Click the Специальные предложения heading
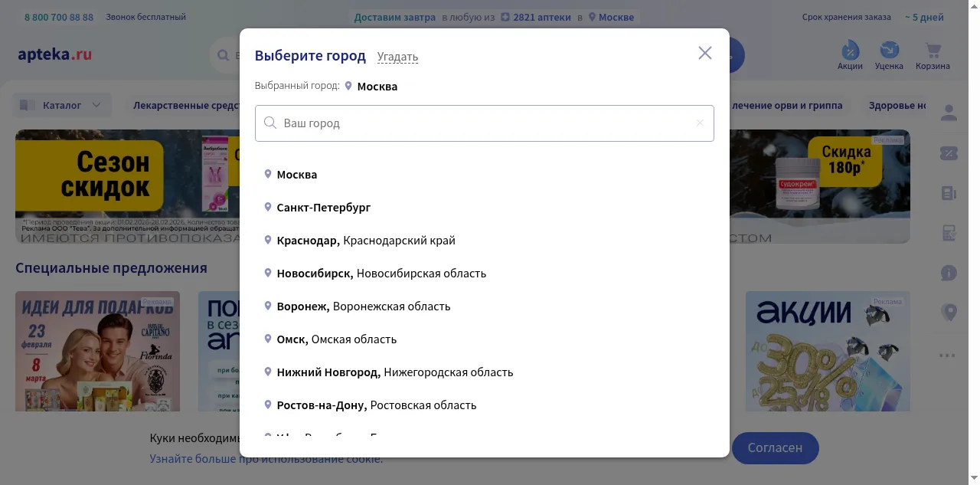980x485 pixels. (x=111, y=267)
